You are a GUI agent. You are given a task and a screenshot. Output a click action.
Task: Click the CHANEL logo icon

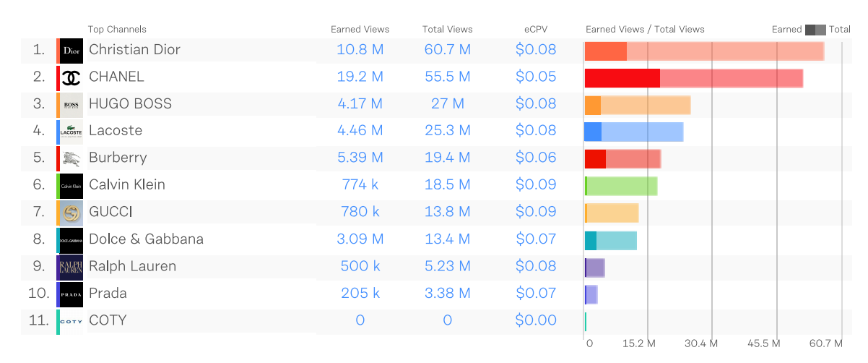(x=71, y=77)
